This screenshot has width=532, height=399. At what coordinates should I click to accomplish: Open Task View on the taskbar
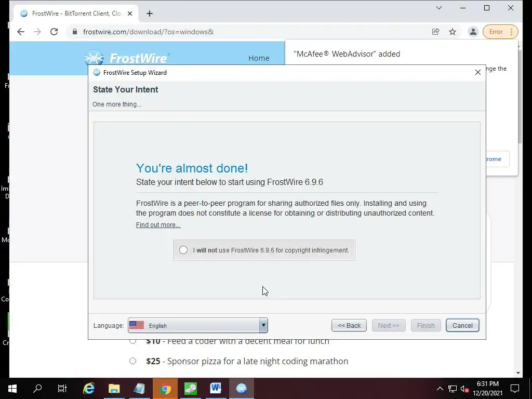click(62, 389)
